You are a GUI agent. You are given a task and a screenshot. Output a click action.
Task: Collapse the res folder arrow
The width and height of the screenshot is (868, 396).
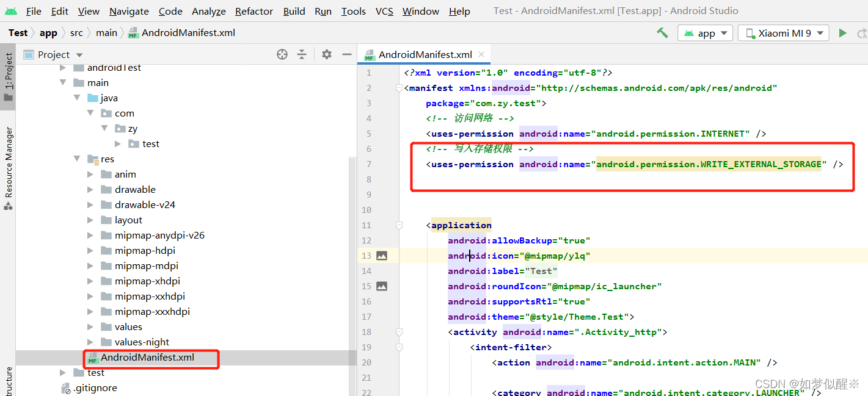[x=77, y=159]
